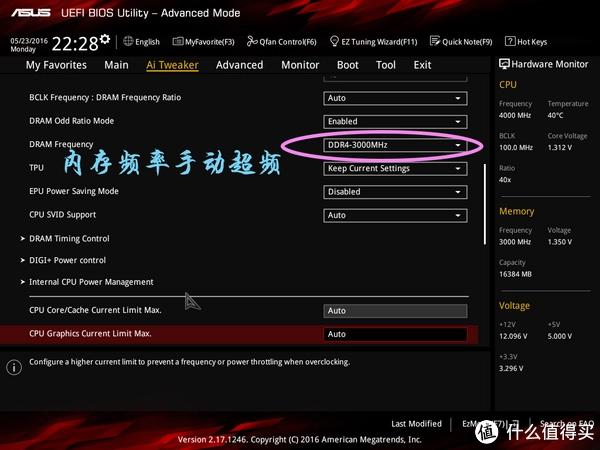Expand DRAM Timing Control submenu

coord(69,239)
